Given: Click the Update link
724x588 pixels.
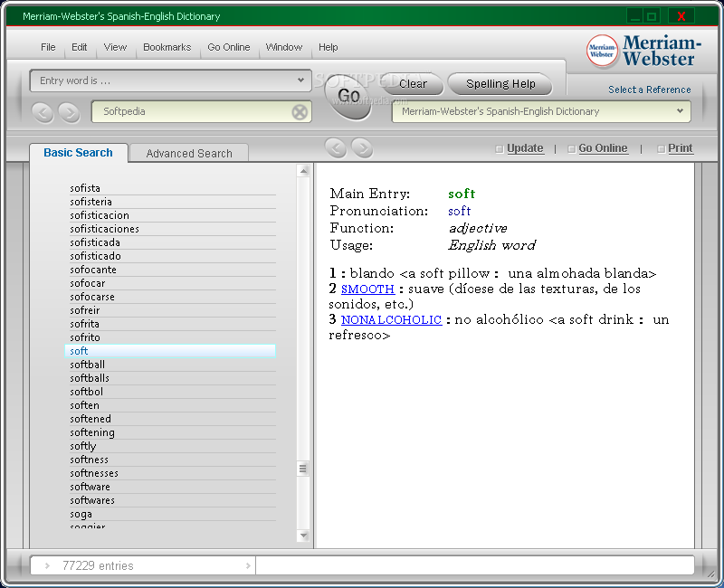Looking at the screenshot, I should click(525, 148).
